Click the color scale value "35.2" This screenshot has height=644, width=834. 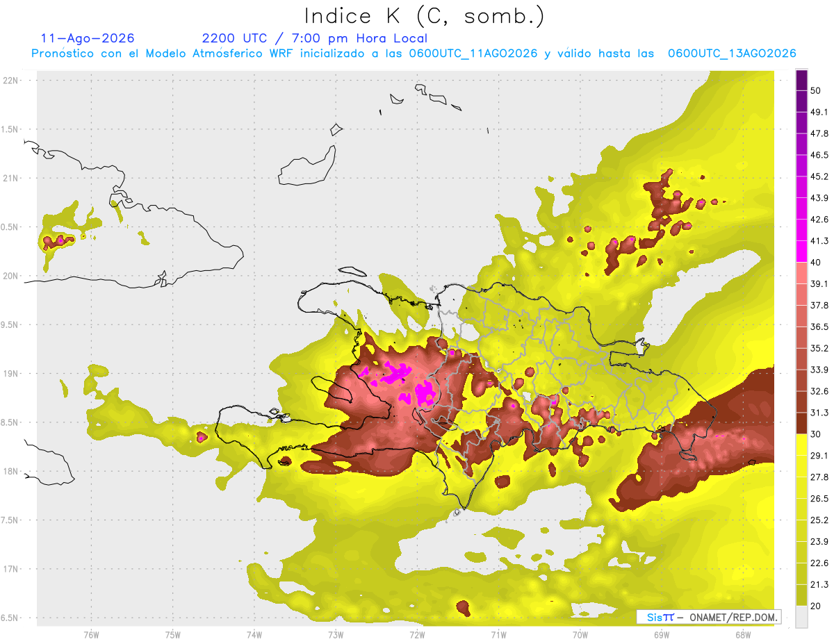819,349
